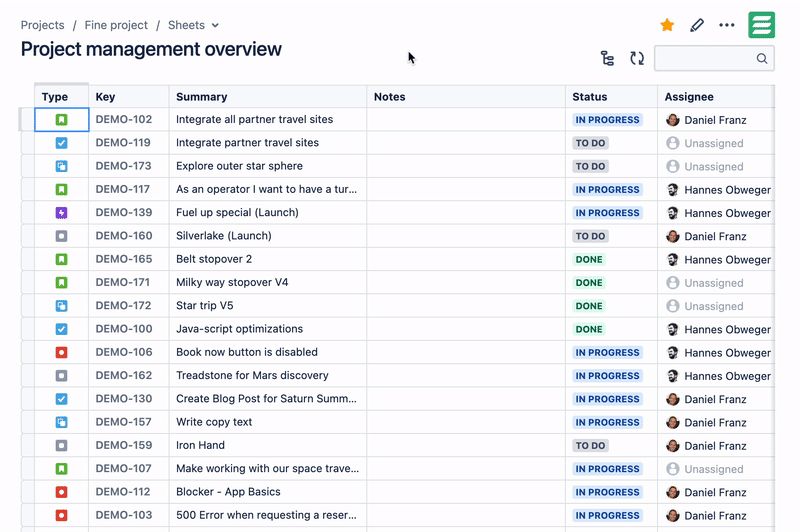The image size is (800, 532).
Task: Click the Status column header
Action: pos(589,97)
